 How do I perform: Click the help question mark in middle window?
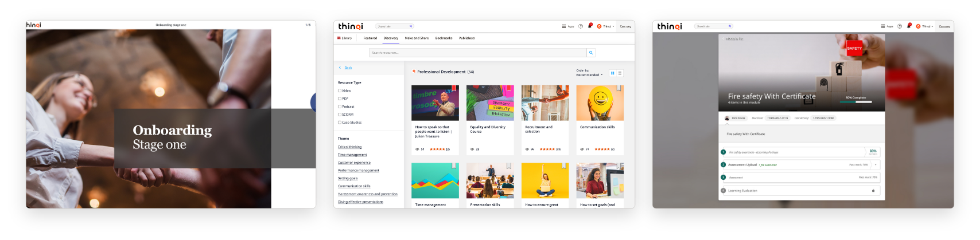581,26
